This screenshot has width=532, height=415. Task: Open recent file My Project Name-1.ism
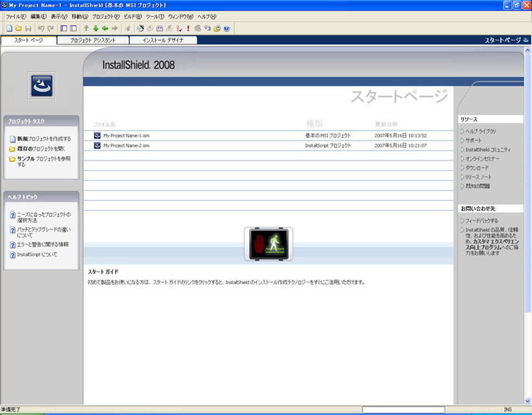tap(126, 135)
